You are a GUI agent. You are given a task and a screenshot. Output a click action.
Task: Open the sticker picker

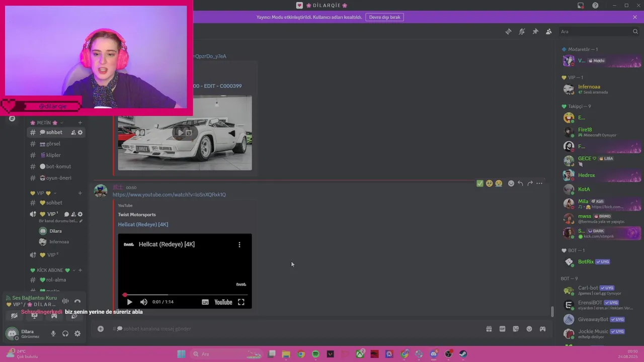coord(516,329)
